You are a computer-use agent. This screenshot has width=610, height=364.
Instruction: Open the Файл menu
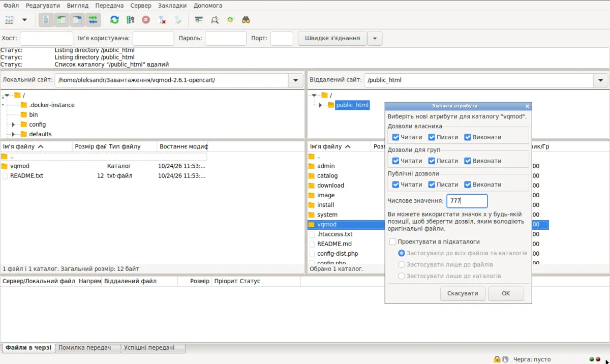tap(11, 5)
